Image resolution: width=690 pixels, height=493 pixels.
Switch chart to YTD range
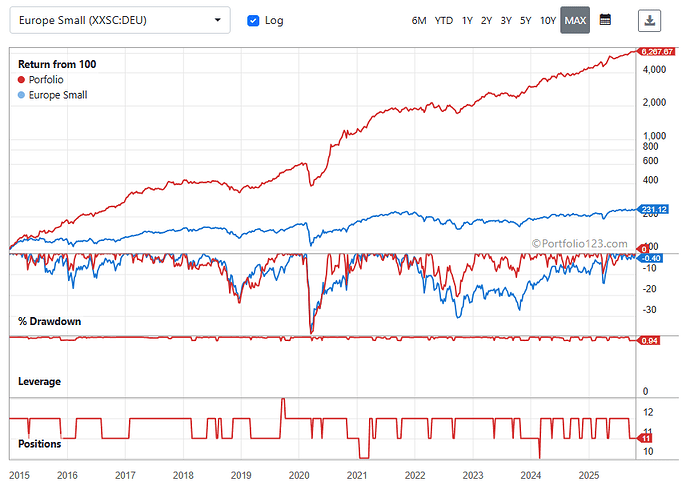pos(443,20)
